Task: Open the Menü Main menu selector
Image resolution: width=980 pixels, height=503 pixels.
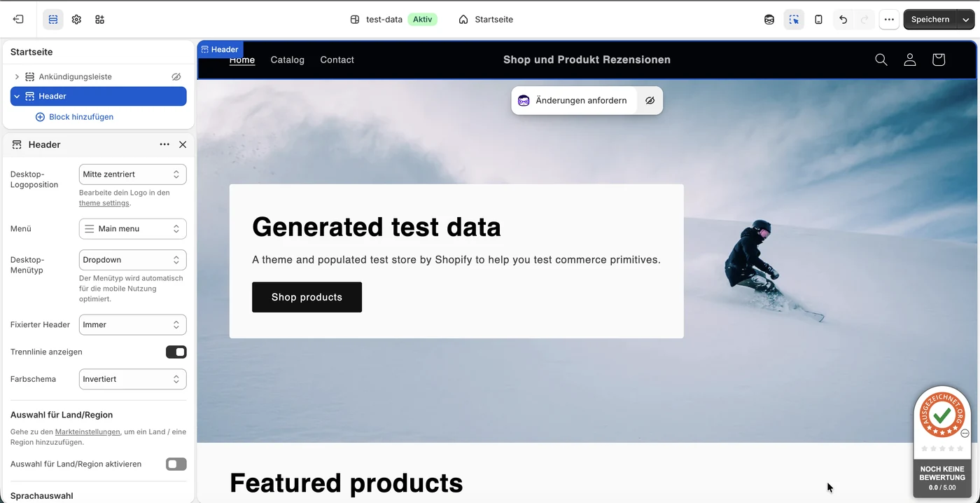Action: click(x=133, y=229)
